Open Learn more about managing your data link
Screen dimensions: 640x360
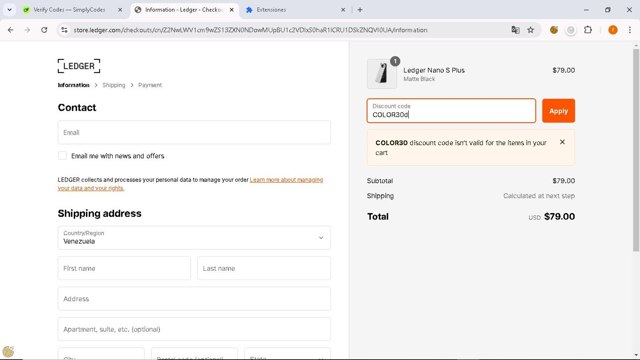pos(191,184)
